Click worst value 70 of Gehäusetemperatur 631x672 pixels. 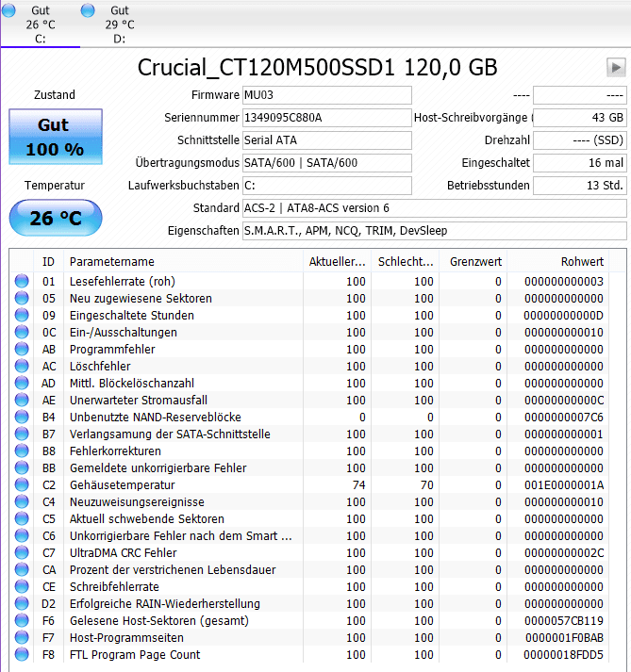pyautogui.click(x=427, y=485)
